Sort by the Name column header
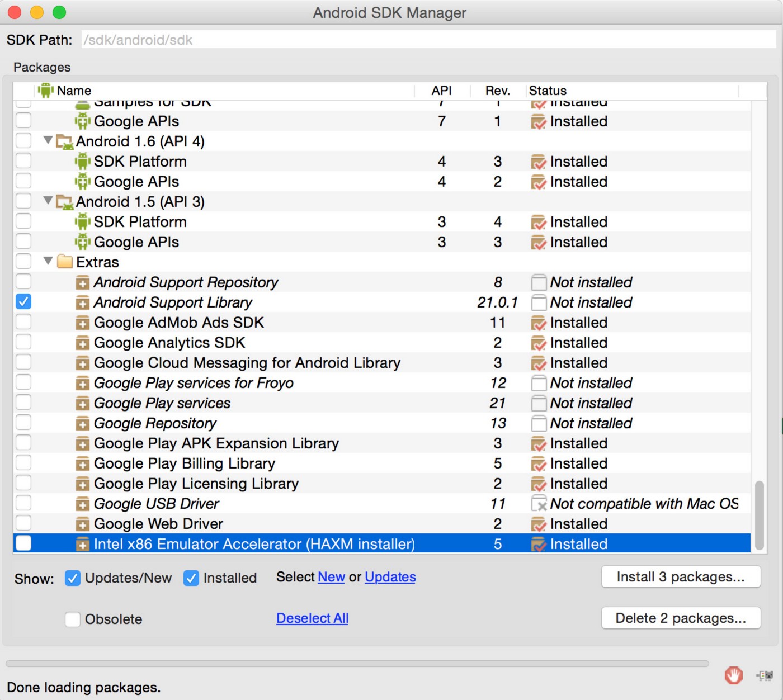This screenshot has width=783, height=700. [224, 91]
